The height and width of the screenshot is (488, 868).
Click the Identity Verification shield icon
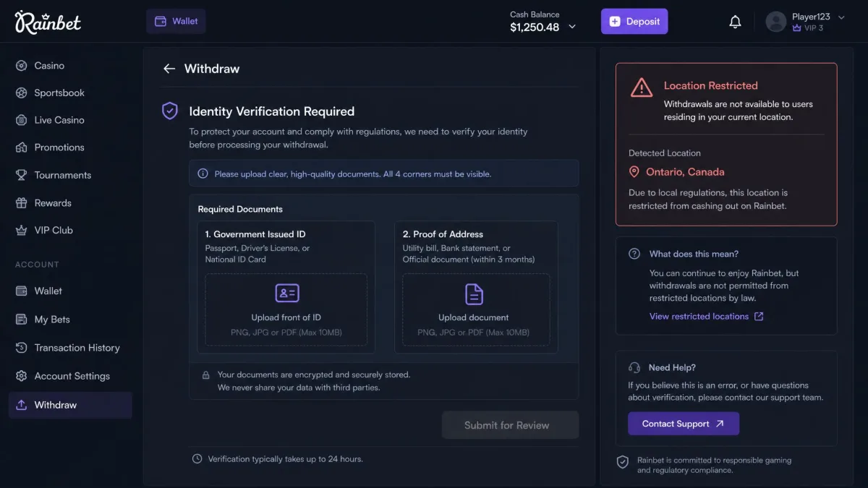coord(170,111)
